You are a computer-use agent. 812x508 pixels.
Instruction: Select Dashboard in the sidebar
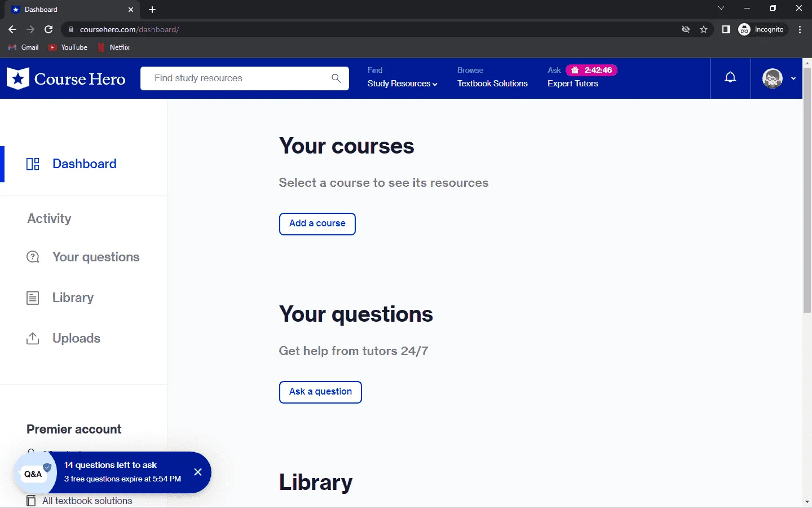click(84, 164)
